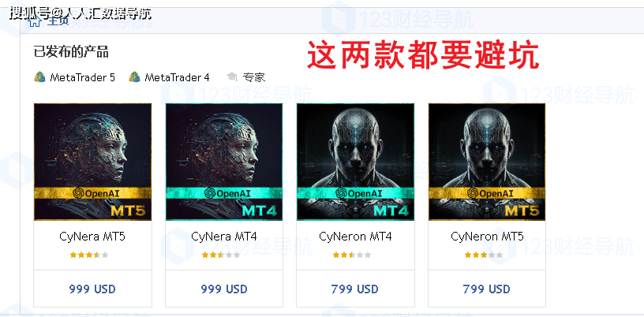Image resolution: width=644 pixels, height=317 pixels.
Task: Click the graduation cap 专家 icon
Action: tap(232, 76)
